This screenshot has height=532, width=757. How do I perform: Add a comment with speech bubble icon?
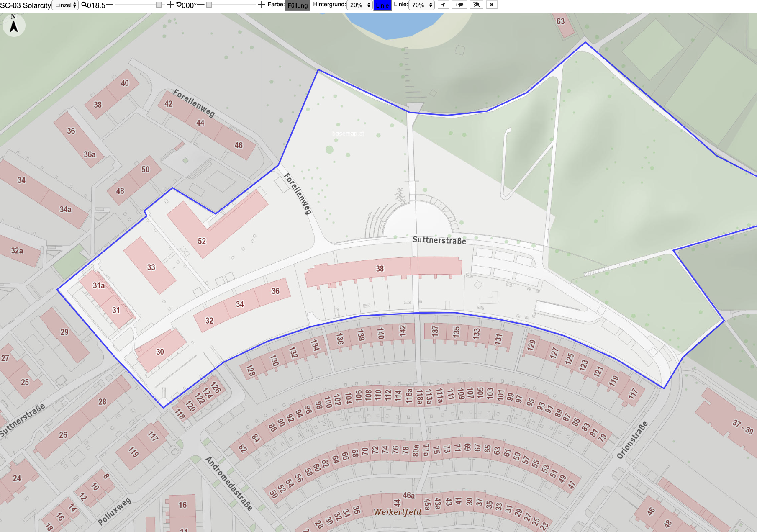[459, 5]
